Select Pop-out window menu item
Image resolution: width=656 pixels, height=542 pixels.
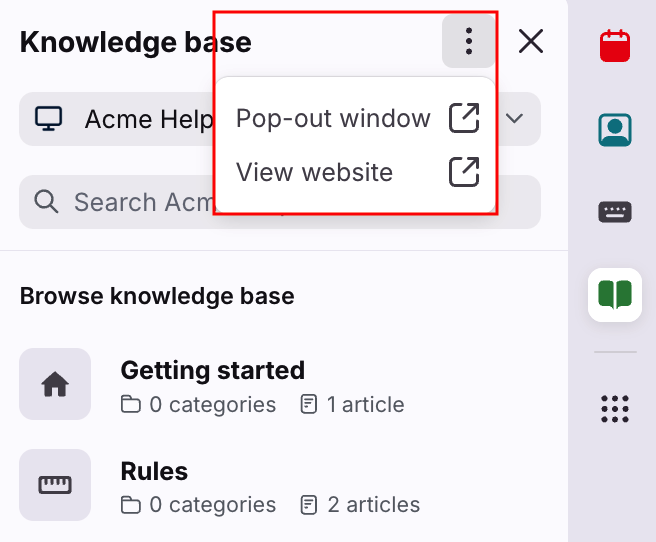coord(333,118)
